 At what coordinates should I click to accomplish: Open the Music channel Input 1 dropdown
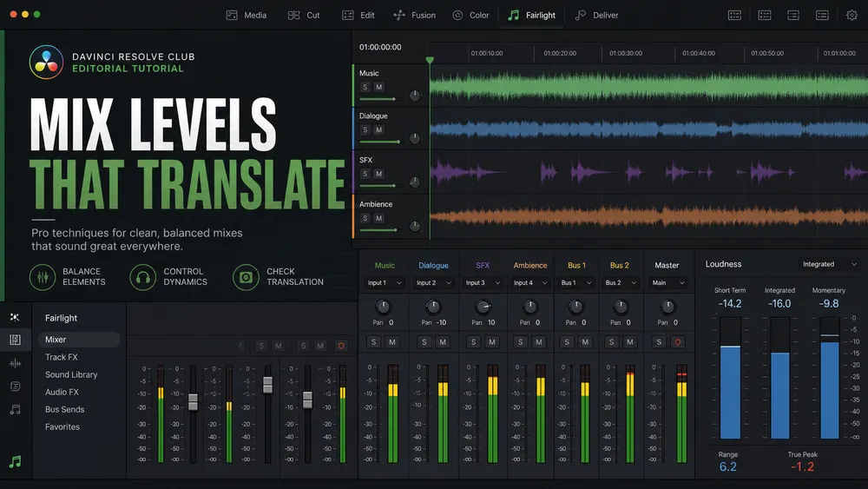(385, 282)
